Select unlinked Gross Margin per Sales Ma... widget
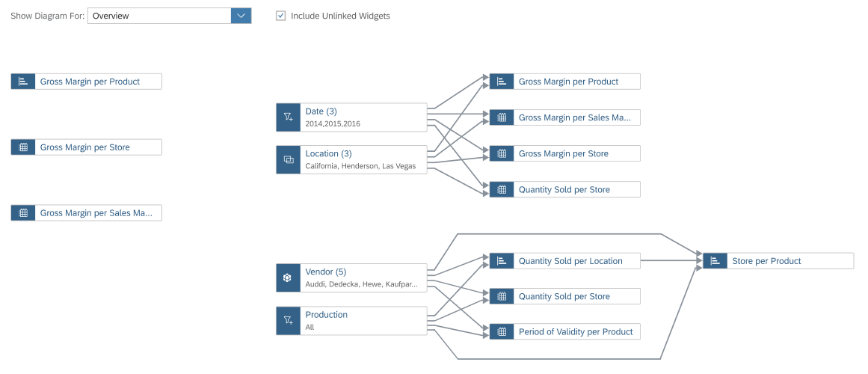Viewport: 868px width, 374px height. click(87, 212)
